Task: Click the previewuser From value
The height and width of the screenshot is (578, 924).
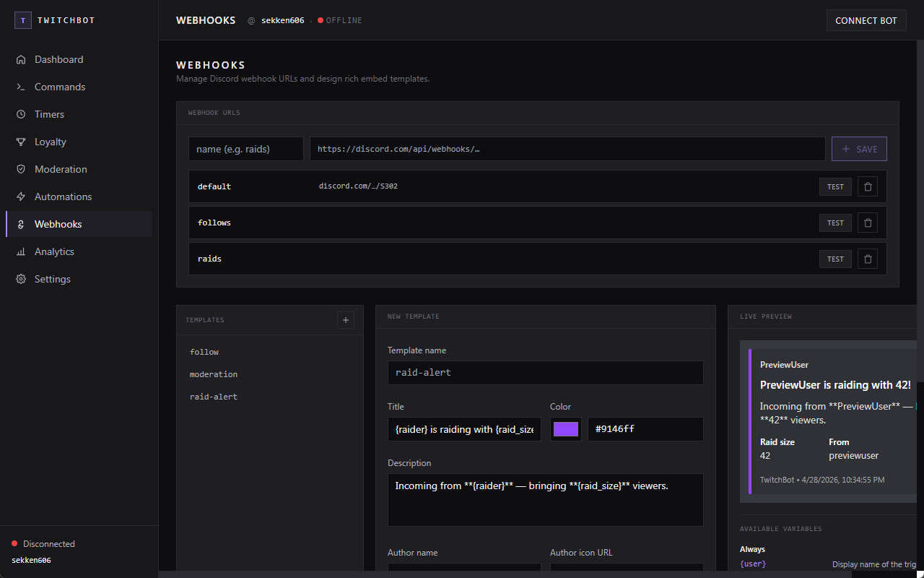Action: [x=854, y=456]
